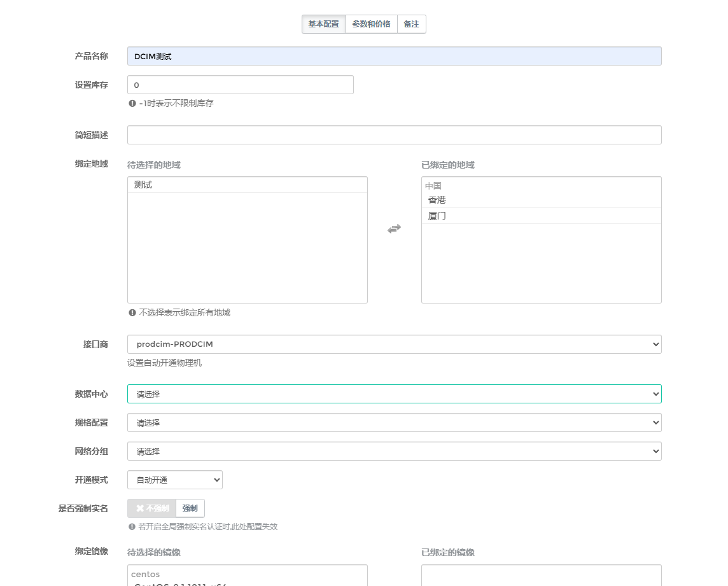Click the 开通模式 field label
The width and height of the screenshot is (728, 586).
click(x=92, y=480)
